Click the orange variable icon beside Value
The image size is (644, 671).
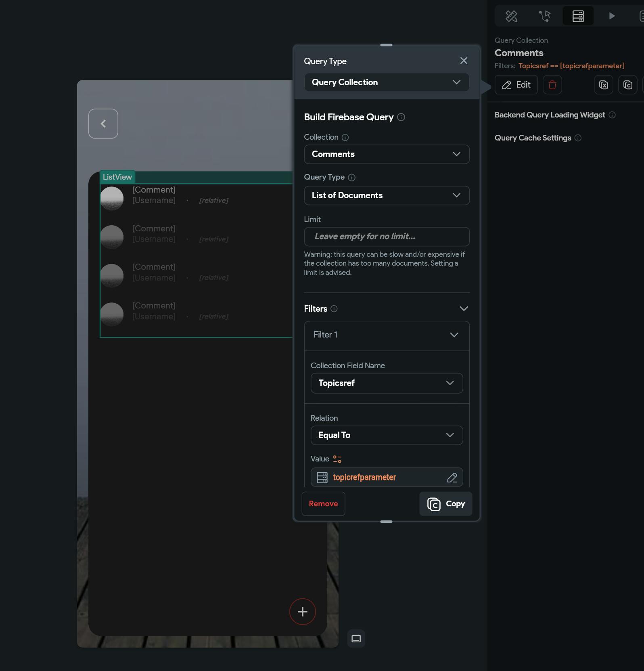[x=337, y=459]
